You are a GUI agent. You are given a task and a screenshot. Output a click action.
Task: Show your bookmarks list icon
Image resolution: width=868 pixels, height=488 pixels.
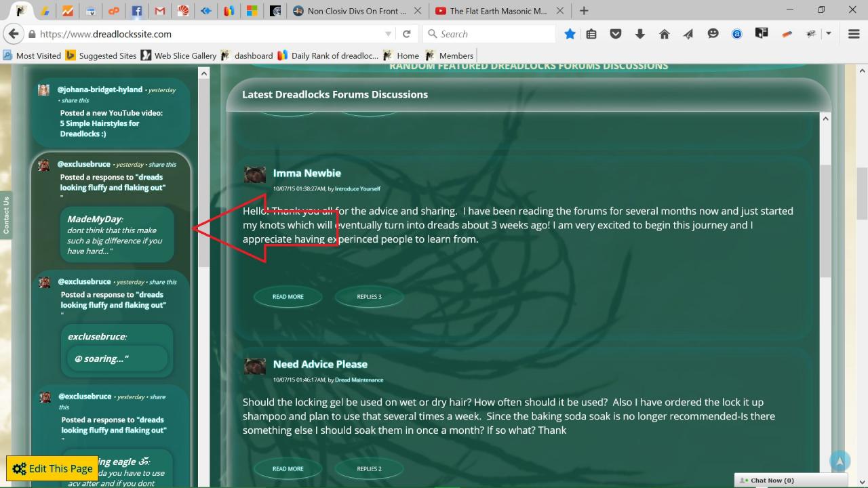tap(591, 34)
